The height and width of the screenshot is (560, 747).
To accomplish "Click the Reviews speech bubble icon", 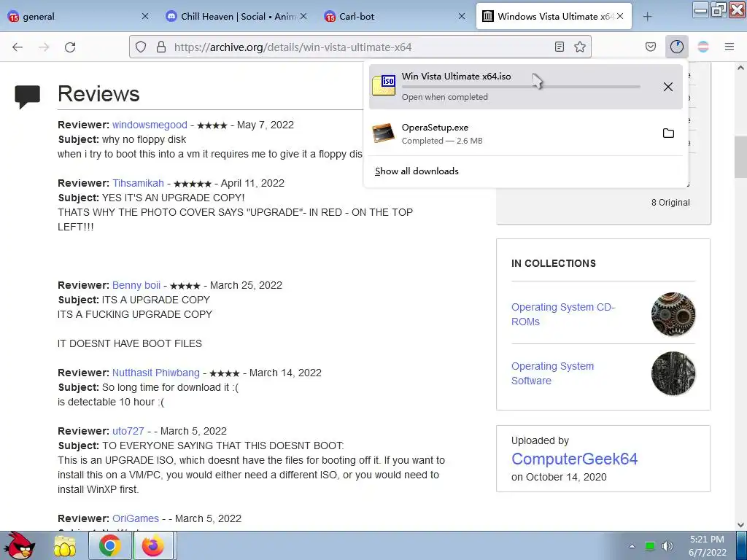I will pyautogui.click(x=27, y=97).
